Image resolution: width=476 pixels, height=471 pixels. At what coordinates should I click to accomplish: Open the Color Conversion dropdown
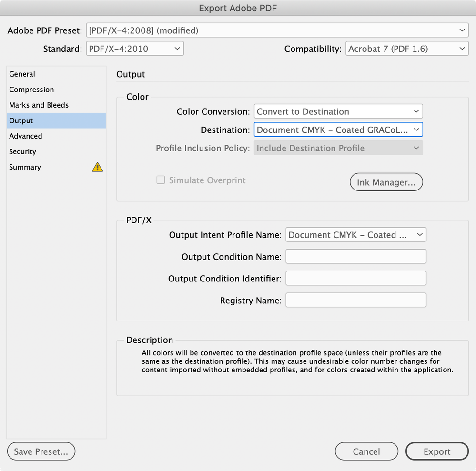coord(338,111)
